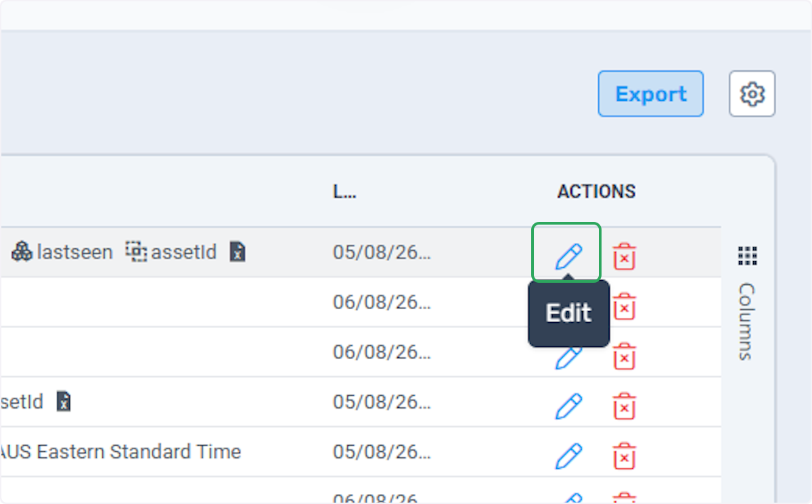The height and width of the screenshot is (504, 812).
Task: Click the vertical Columns label
Action: 747,321
